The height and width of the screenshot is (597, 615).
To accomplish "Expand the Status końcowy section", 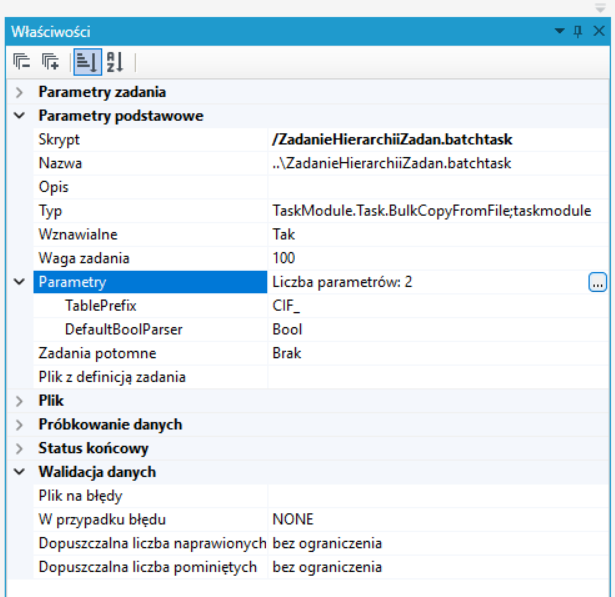I will point(19,448).
